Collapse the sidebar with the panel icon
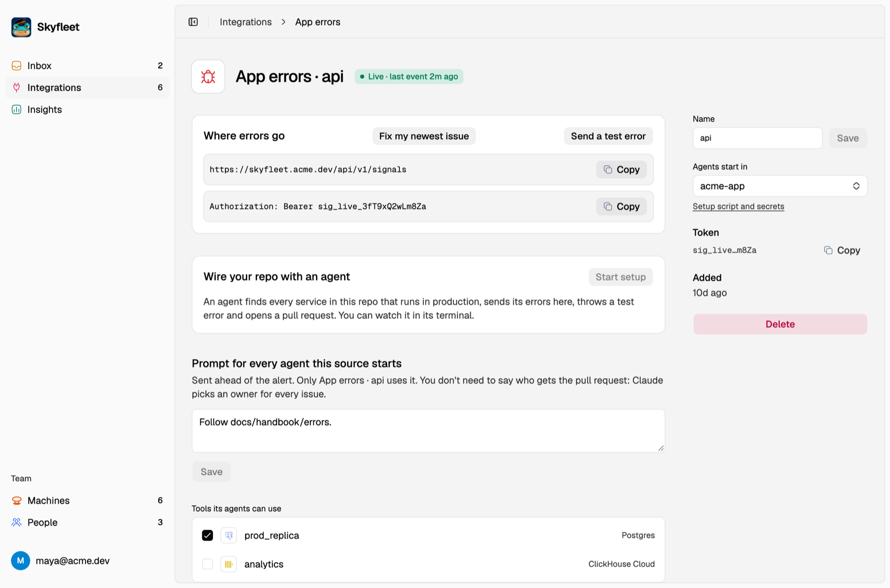 click(193, 22)
